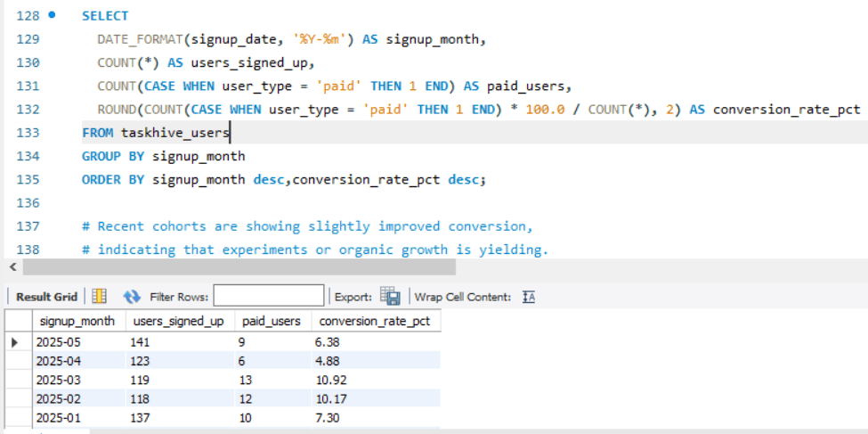Click the Filter Rows: label

(179, 297)
